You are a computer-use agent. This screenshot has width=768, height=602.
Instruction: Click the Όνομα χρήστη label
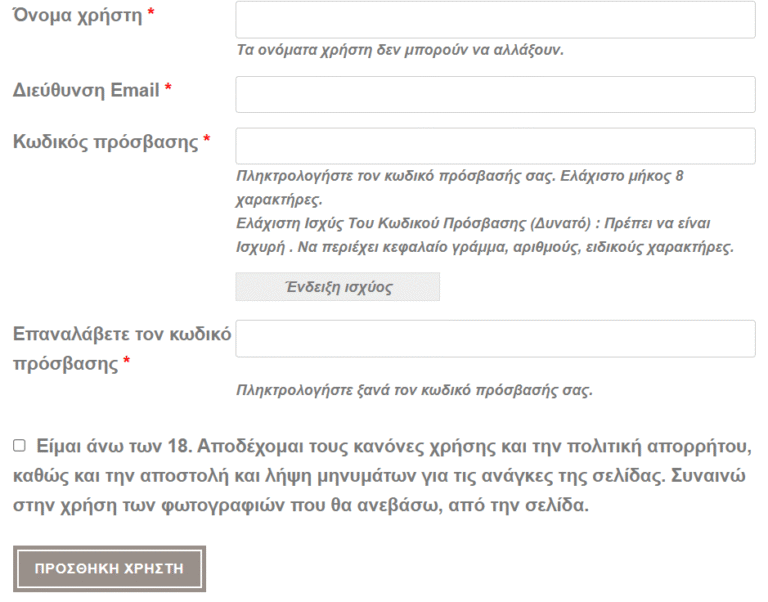[77, 15]
